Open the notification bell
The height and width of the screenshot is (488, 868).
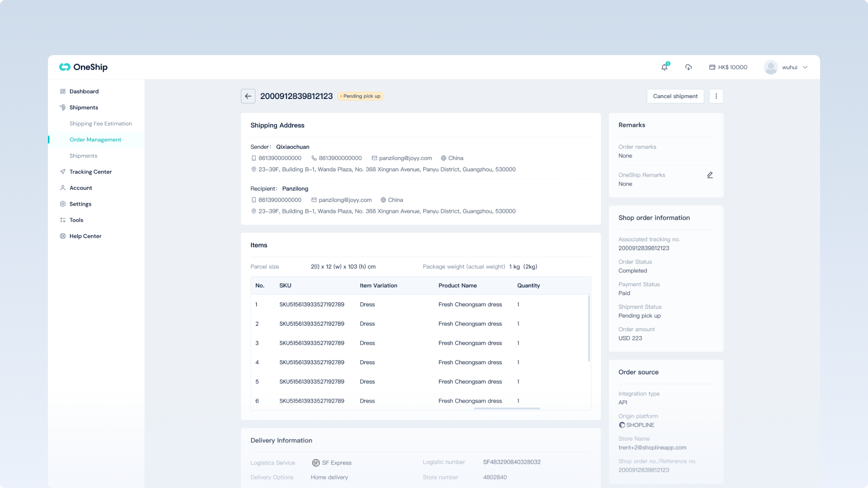click(664, 67)
